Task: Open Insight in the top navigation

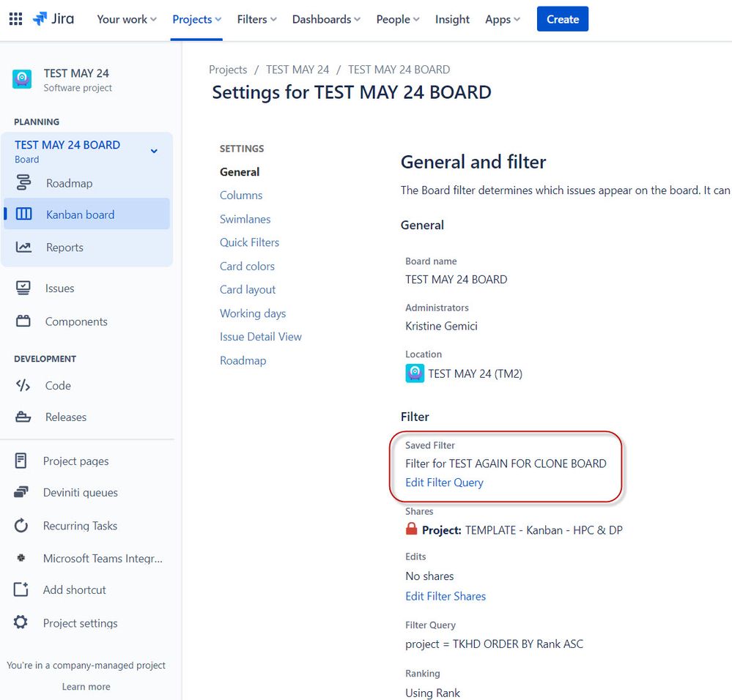Action: pos(452,19)
